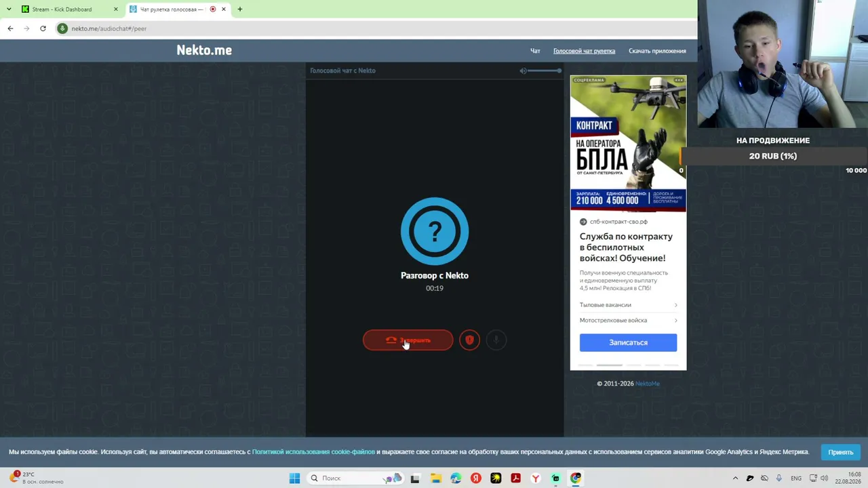Open the system volume tray icon
This screenshot has width=868, height=488.
(825, 479)
